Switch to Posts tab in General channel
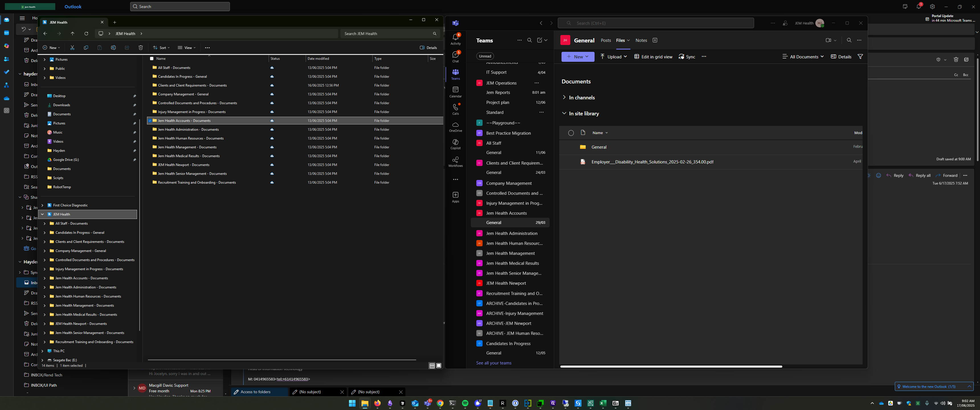The image size is (980, 410). click(606, 40)
